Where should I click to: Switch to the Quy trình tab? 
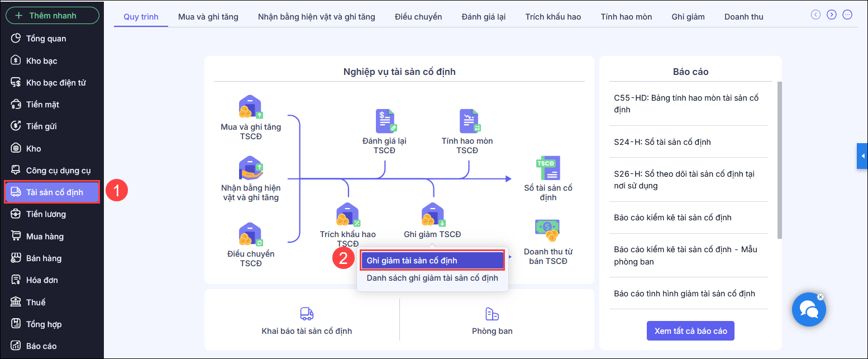141,17
